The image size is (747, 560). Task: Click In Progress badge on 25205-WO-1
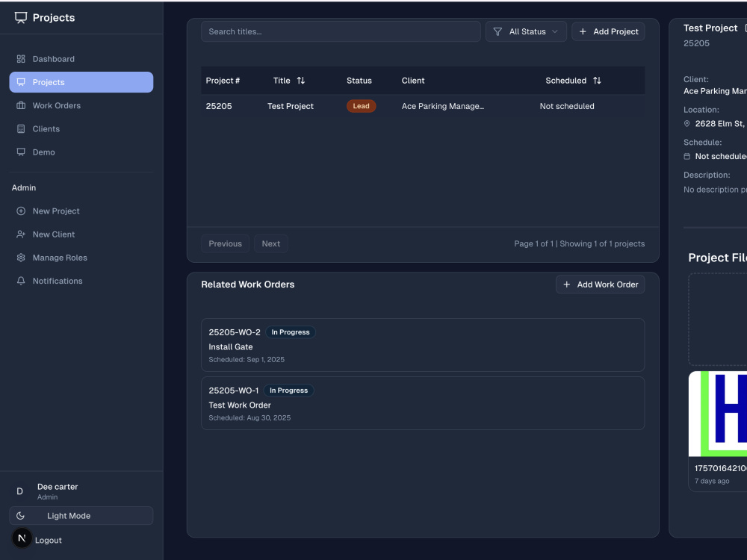coord(288,391)
